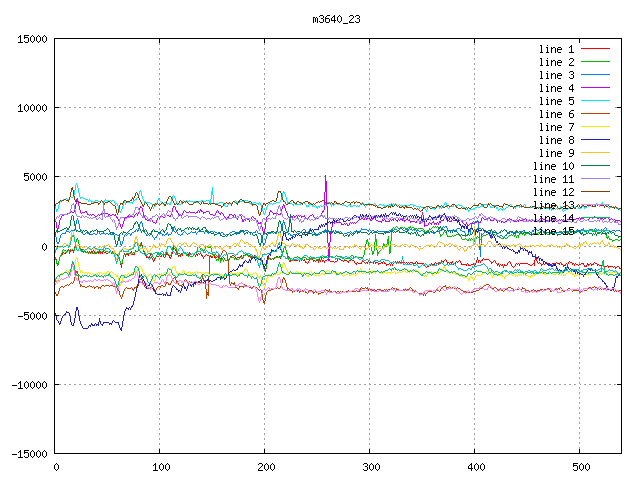Screen dimensions: 640x480
Task: Click the 500 x-axis tick label
Action: point(579,467)
